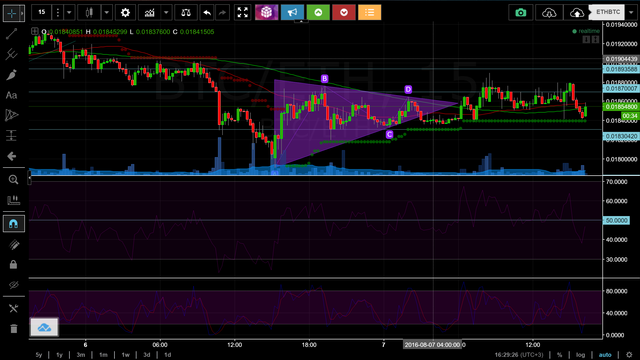Screen dimensions: 640x360
Task: Select the pitchfork drawing tool
Action: tap(11, 54)
